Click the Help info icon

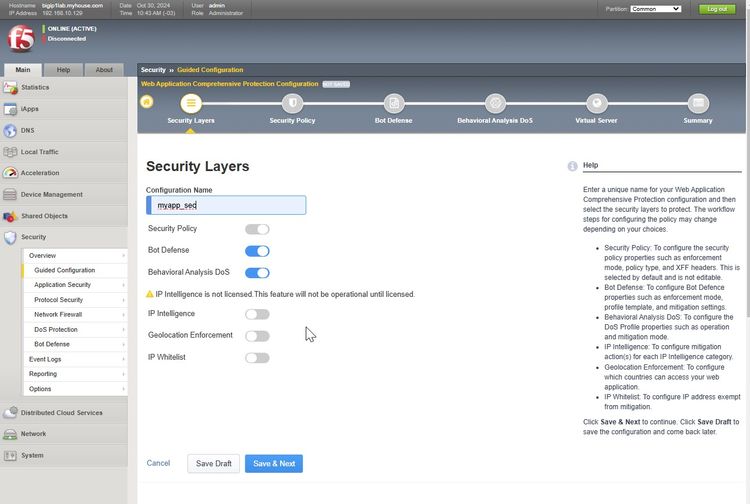point(572,166)
